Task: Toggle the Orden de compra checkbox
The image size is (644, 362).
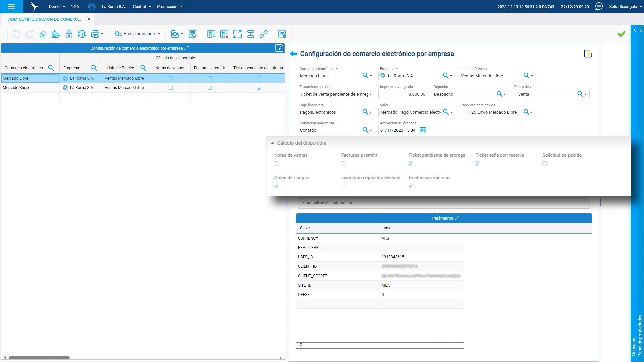Action: click(x=276, y=186)
